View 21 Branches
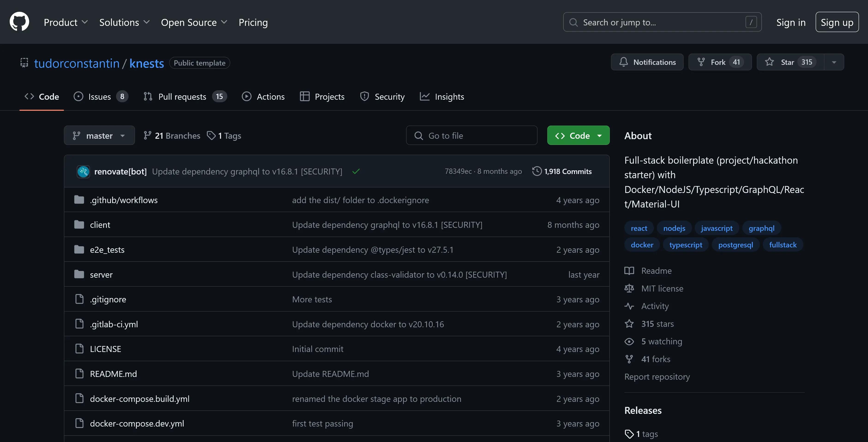 pyautogui.click(x=172, y=135)
